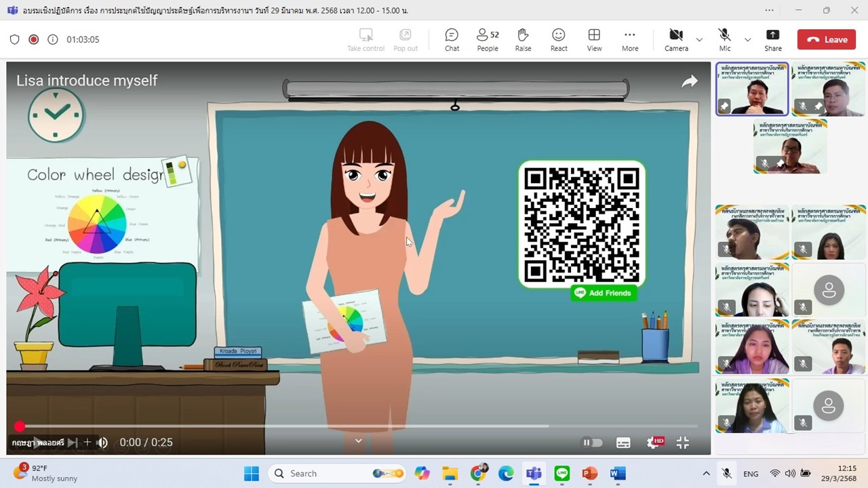The height and width of the screenshot is (488, 868).
Task: Leave the meeting
Action: pos(827,39)
